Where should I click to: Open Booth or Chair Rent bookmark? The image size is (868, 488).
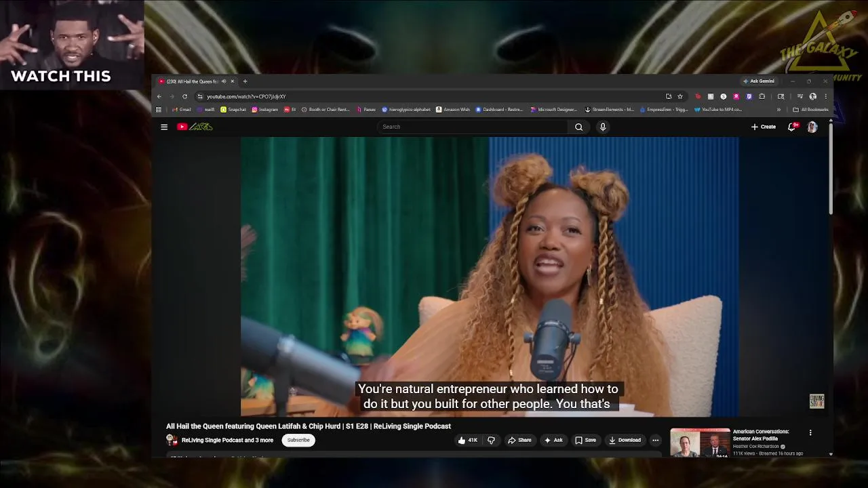(325, 110)
